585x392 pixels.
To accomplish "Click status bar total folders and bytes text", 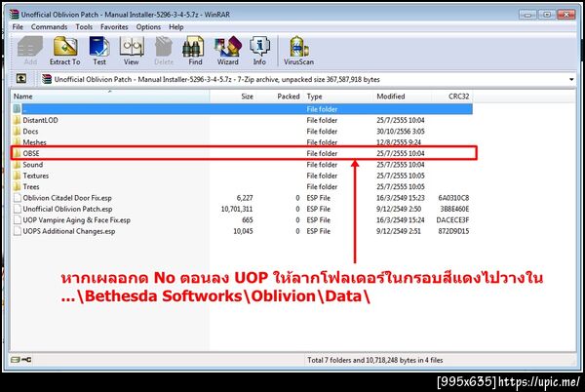I will [x=375, y=360].
